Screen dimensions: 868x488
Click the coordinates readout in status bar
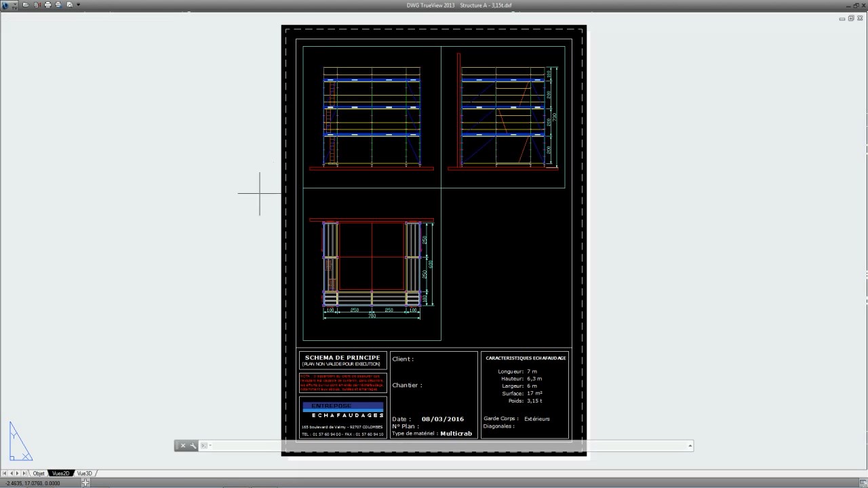[x=33, y=483]
